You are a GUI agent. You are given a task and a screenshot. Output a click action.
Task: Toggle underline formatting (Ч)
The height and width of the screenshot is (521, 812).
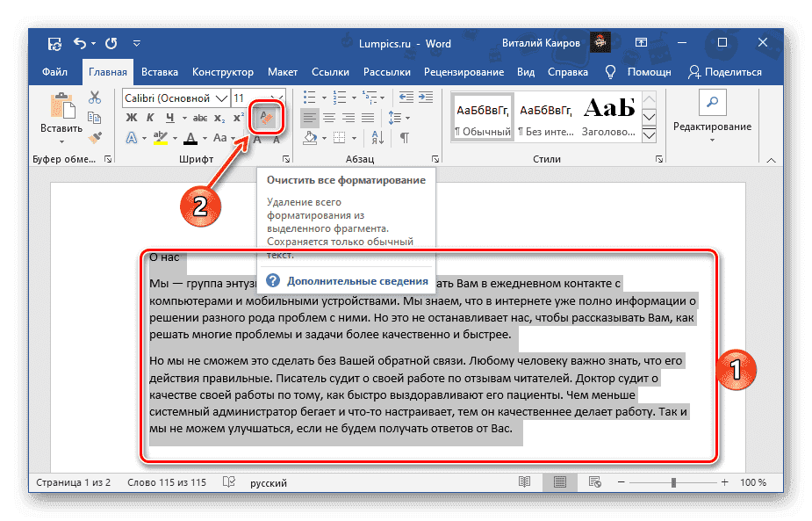click(169, 117)
